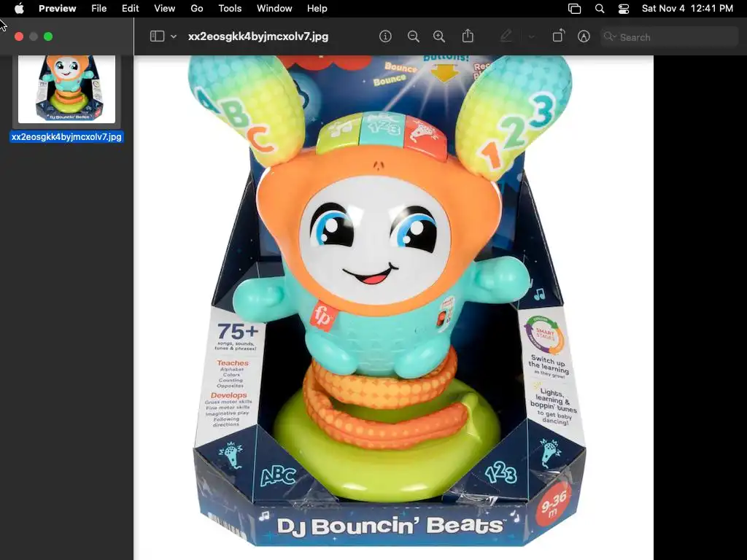The image size is (747, 560).
Task: Open the View menu
Action: tap(164, 8)
